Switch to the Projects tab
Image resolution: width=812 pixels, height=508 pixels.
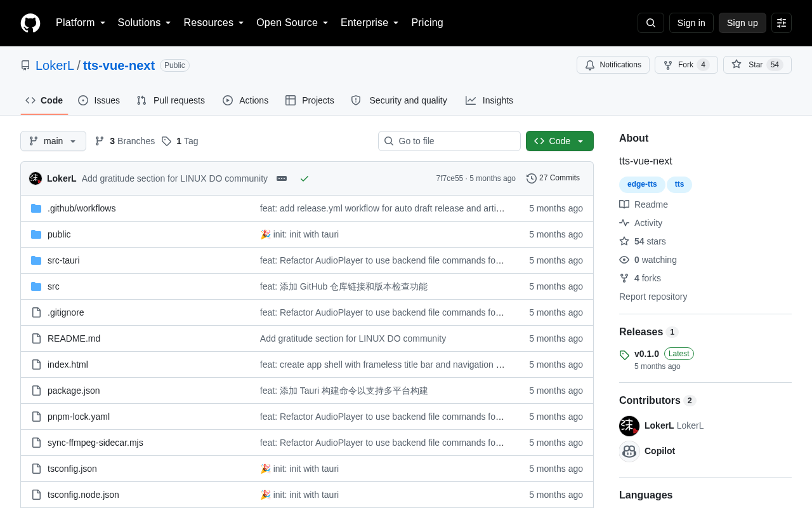click(310, 100)
